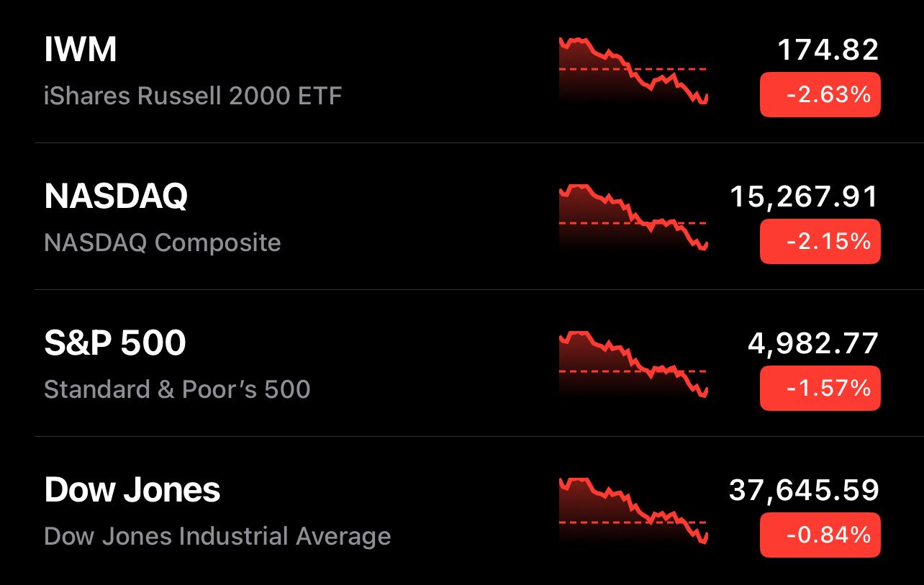Toggle Dow Jones -0.84% change badge
Screen dimensions: 924x585
(820, 535)
